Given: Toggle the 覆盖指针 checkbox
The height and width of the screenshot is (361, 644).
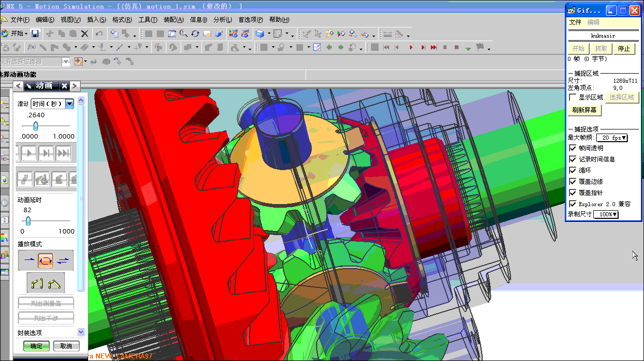Looking at the screenshot, I should (573, 193).
